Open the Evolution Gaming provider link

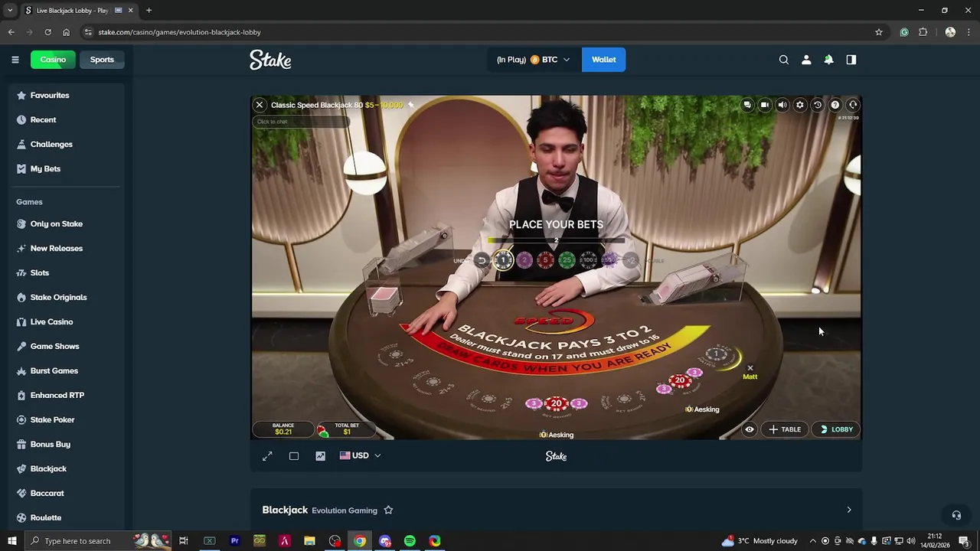345,510
